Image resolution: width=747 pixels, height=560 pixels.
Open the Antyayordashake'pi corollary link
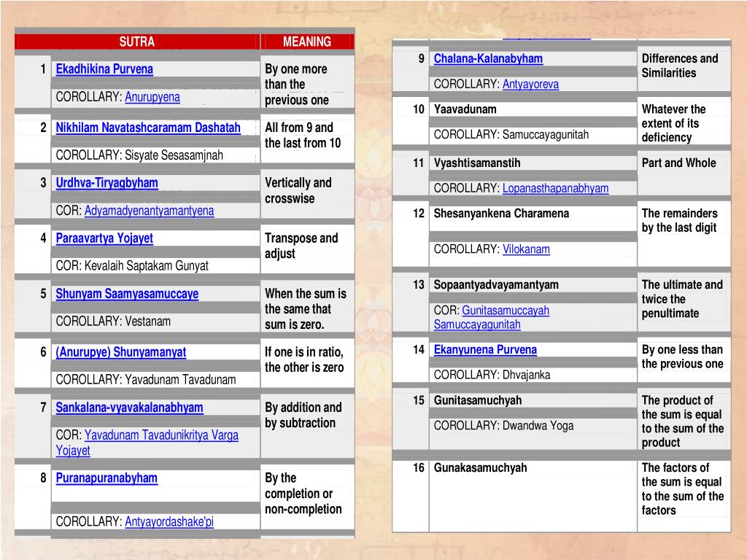[169, 522]
